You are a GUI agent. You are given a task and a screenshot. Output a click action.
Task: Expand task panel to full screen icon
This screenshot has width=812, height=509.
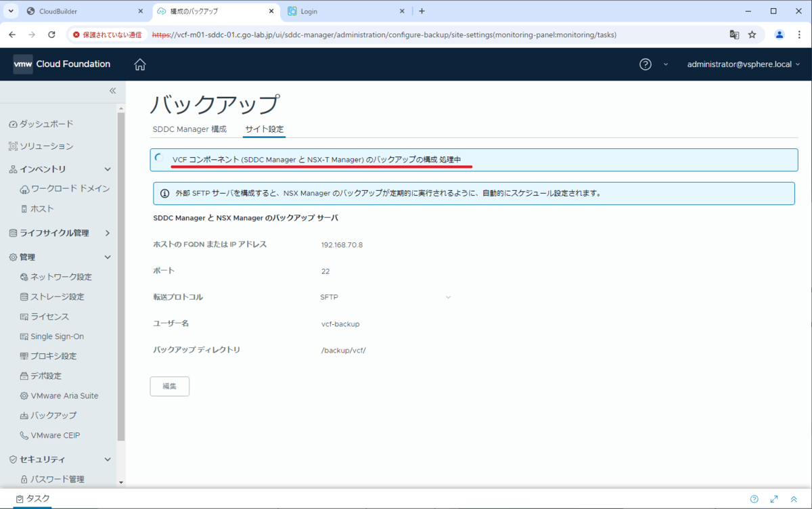(774, 499)
